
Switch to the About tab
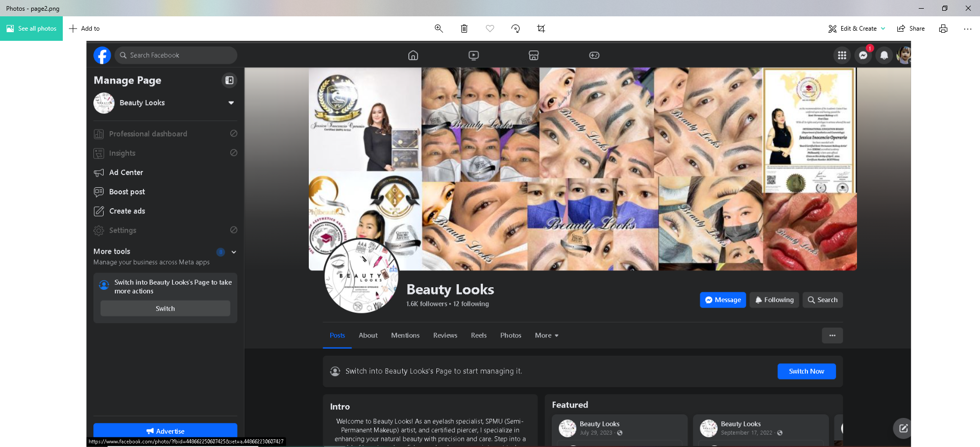(x=368, y=335)
